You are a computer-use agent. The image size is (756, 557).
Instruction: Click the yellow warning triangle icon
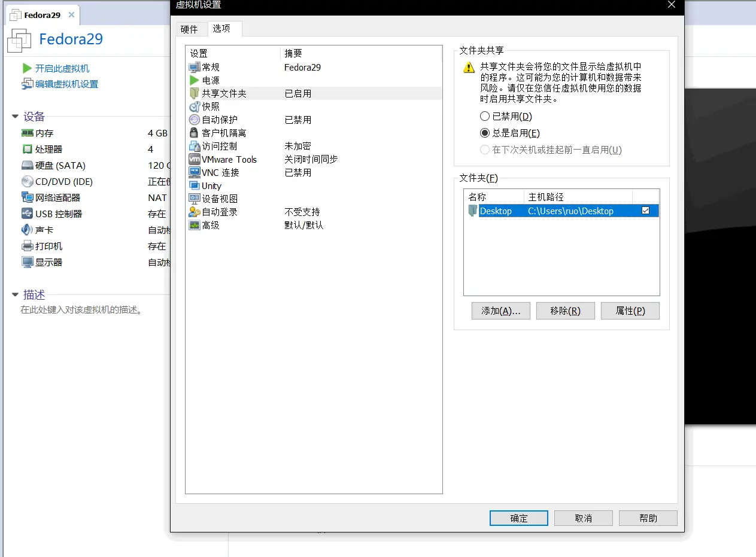(469, 68)
